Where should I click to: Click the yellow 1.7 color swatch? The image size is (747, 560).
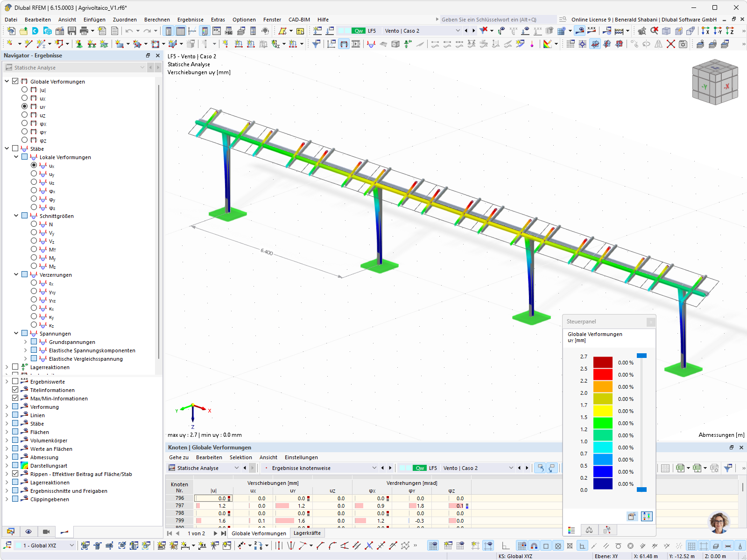603,411
